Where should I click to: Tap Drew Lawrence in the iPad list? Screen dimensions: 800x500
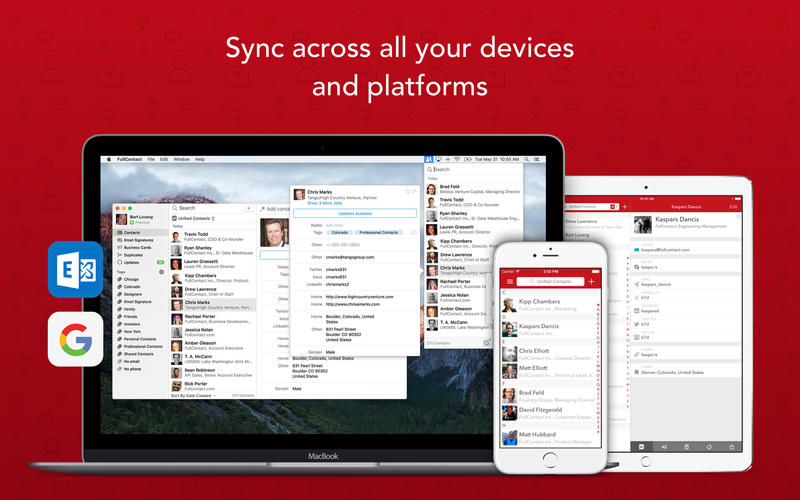pyautogui.click(x=593, y=224)
